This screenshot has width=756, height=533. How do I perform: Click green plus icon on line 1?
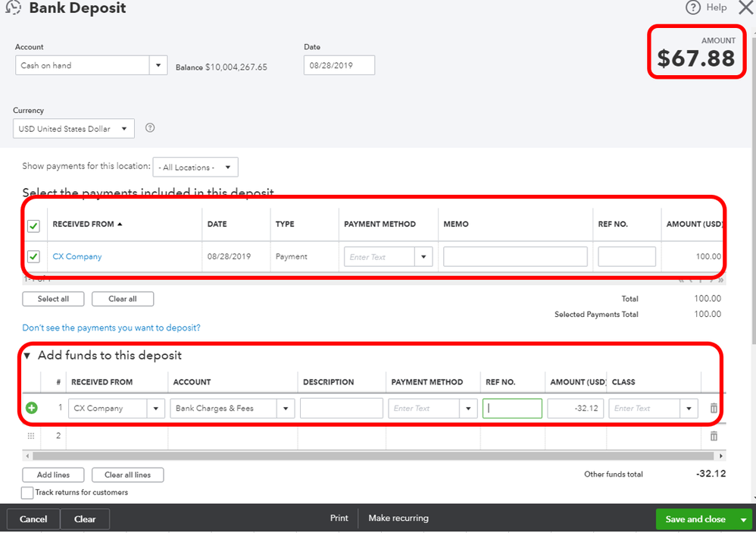(x=31, y=408)
